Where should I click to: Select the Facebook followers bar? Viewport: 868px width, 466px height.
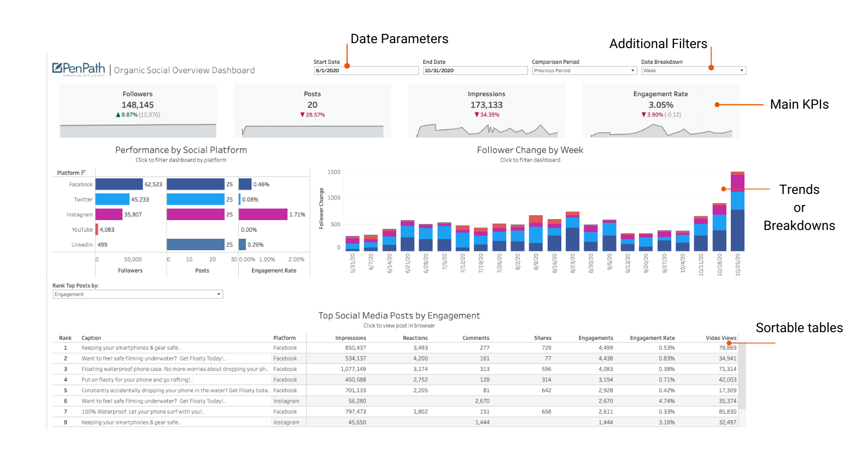tap(119, 185)
